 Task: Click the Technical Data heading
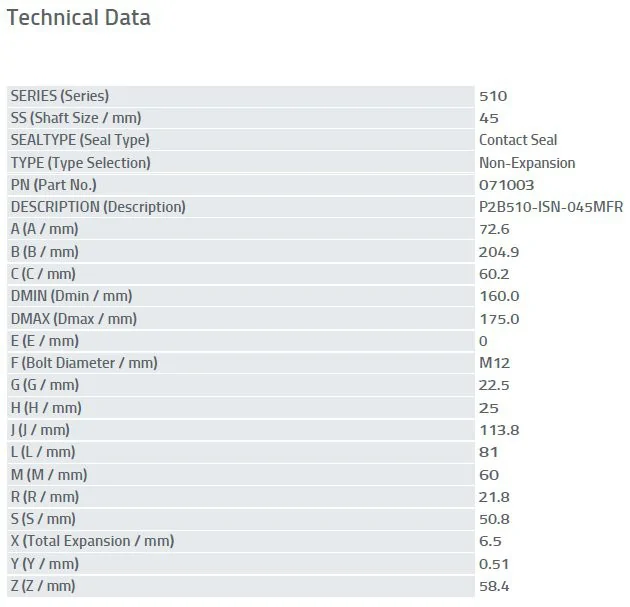(78, 18)
